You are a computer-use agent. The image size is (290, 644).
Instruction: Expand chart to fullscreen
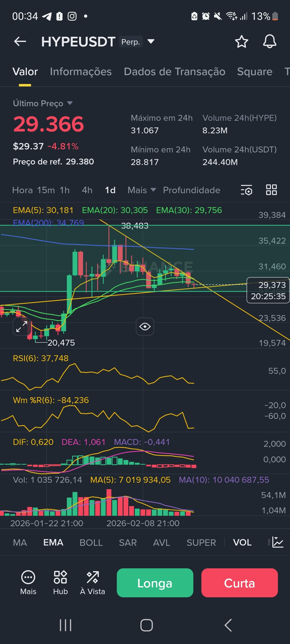click(21, 326)
